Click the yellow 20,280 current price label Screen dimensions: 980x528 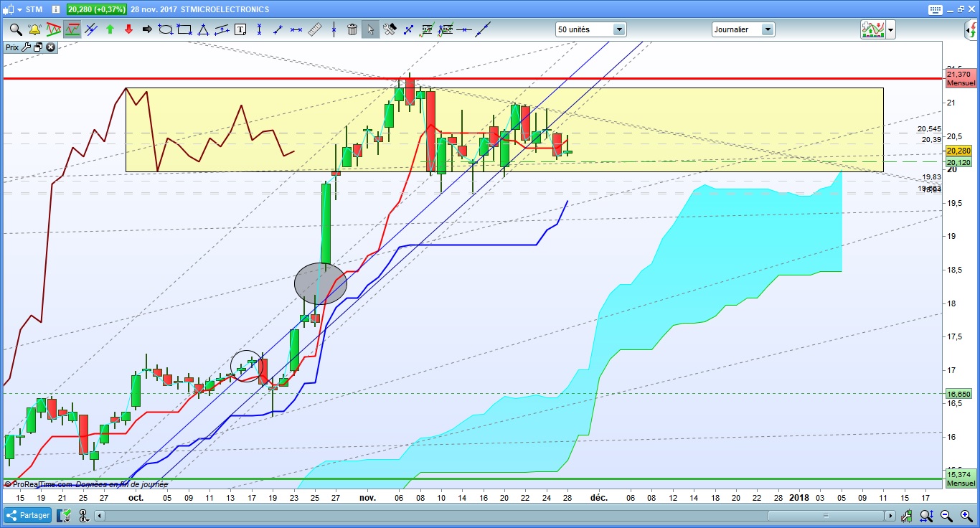coord(959,151)
